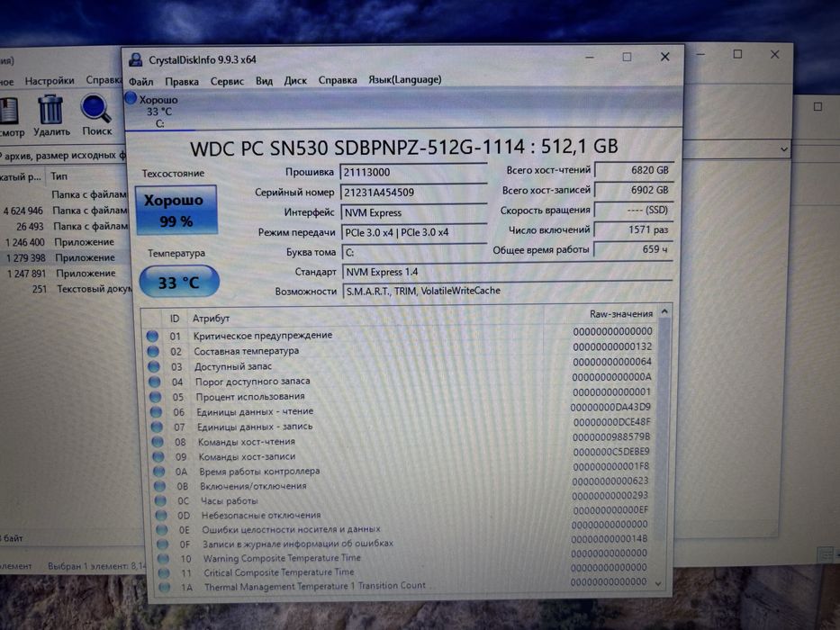Click the Интерфейс field NVM Express

[x=414, y=212]
